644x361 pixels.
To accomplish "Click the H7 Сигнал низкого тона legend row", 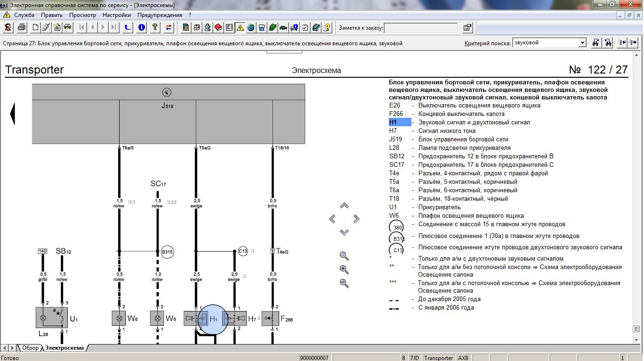I will (432, 131).
